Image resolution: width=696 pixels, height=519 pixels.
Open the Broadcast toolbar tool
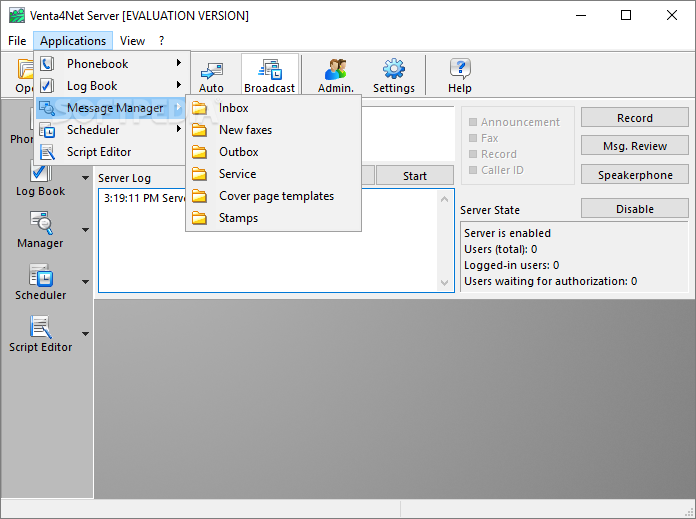click(270, 75)
